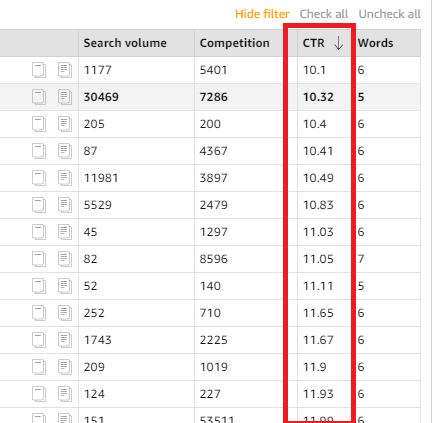Click the document icon in the 5529 row
432x423 pixels.
(x=65, y=205)
